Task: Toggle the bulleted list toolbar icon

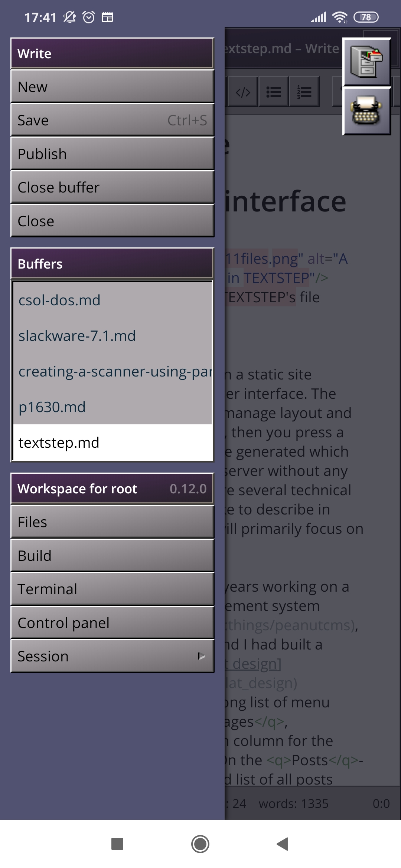Action: coord(274,92)
